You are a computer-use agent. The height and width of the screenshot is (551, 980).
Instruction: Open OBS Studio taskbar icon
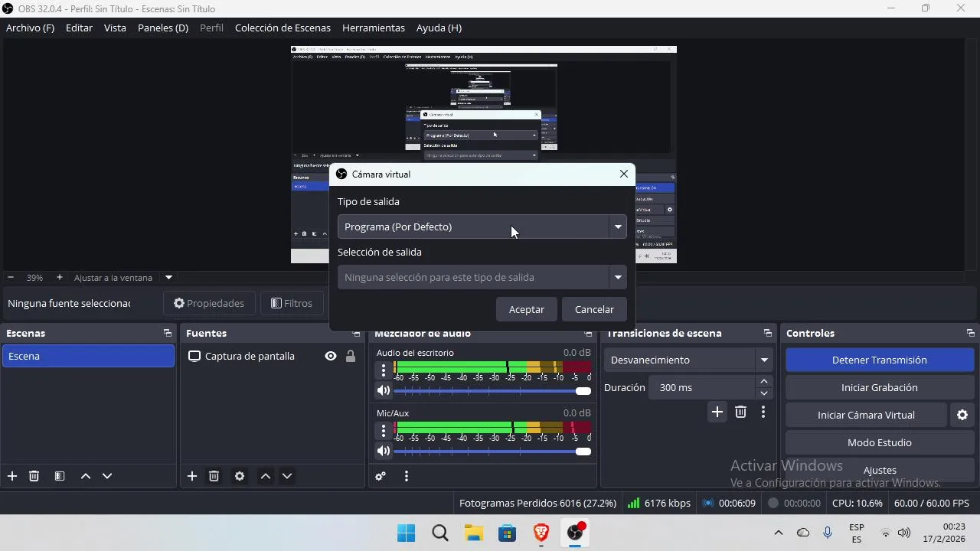pos(575,533)
